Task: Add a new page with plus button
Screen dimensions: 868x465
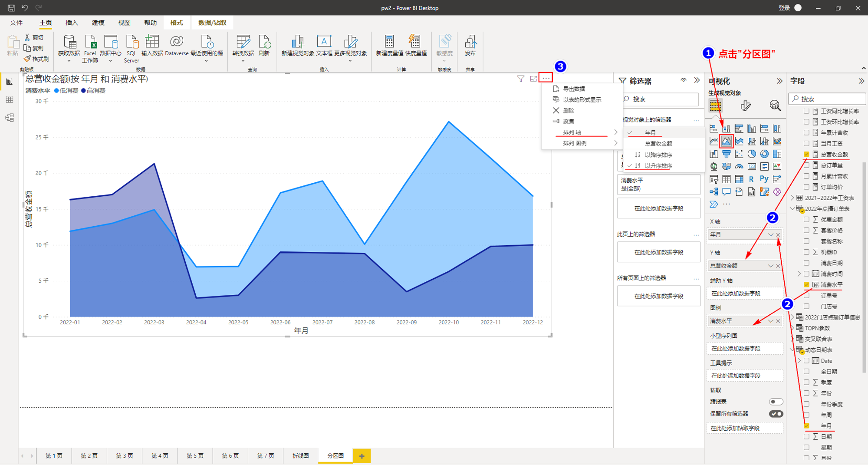Action: [x=362, y=455]
